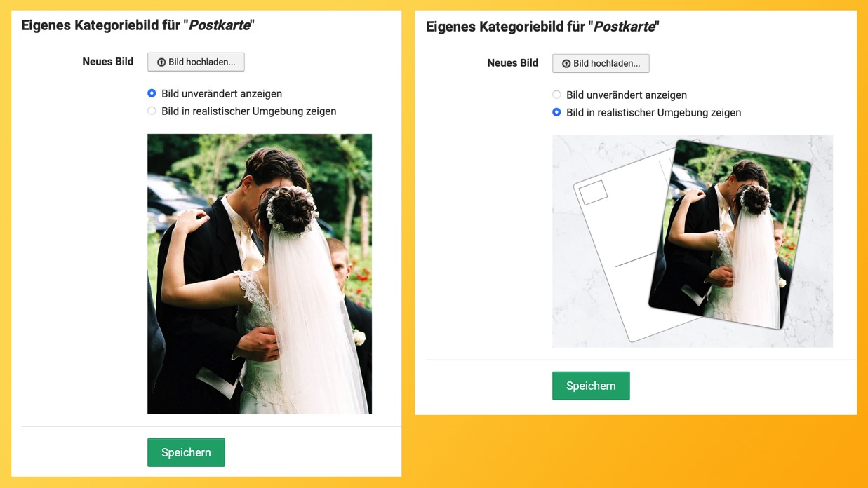Click the 'Neues Bild' label in the postcard mockup panel
The height and width of the screenshot is (488, 868).
[513, 63]
